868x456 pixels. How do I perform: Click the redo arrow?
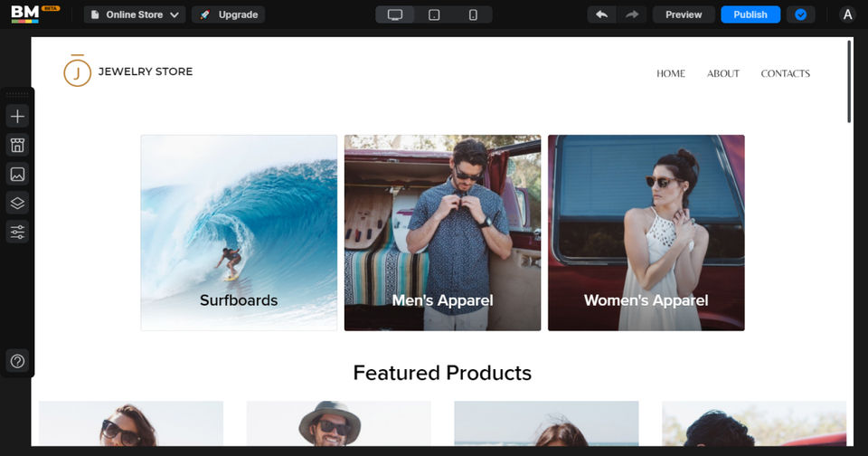point(631,14)
